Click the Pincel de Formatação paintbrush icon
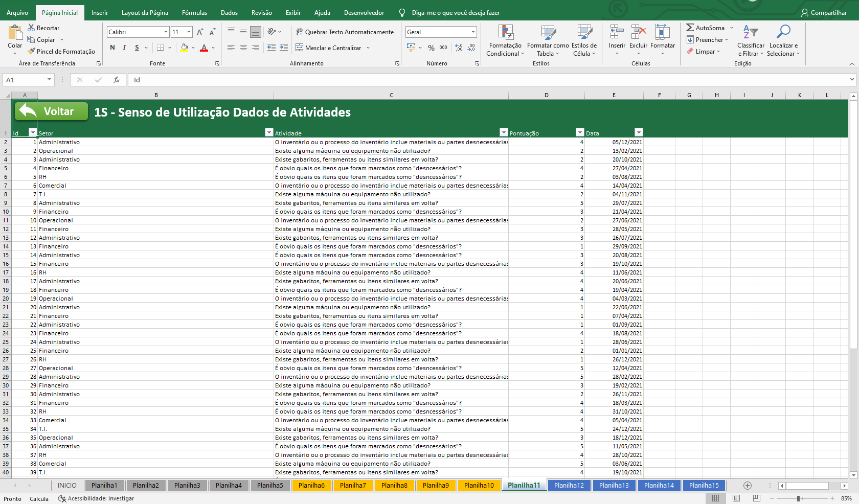 (x=32, y=51)
